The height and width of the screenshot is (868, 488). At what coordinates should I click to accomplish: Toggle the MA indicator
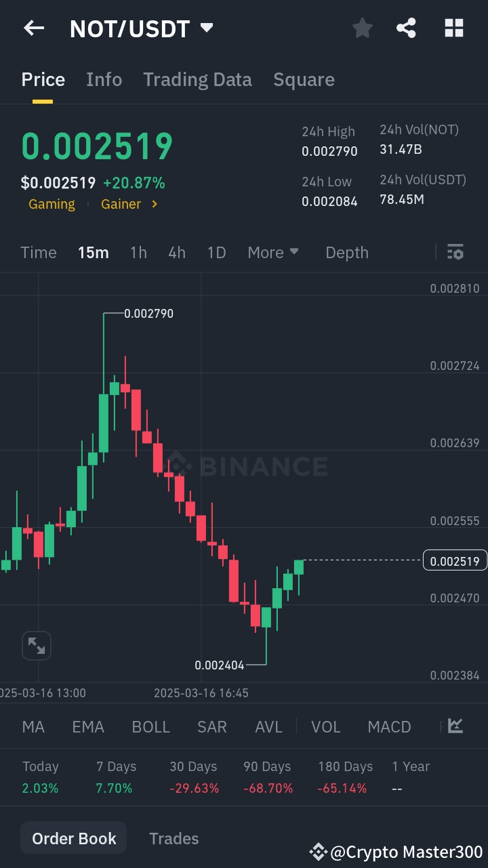pos(33,727)
